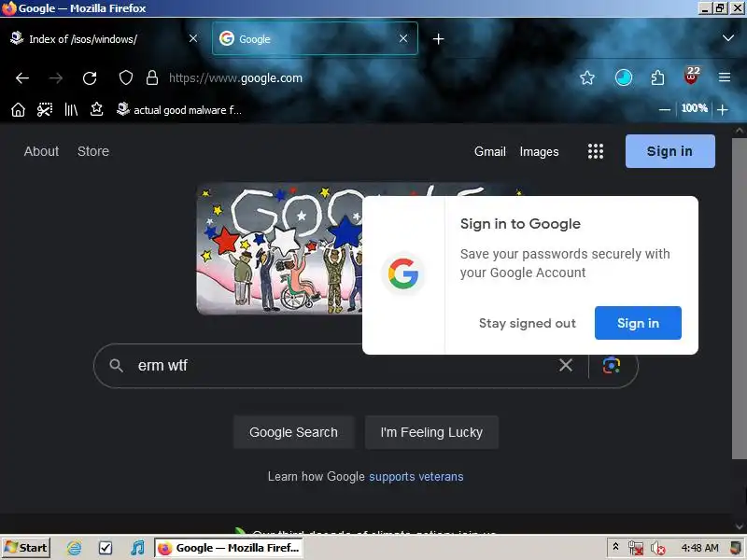747x560 pixels.
Task: Open the blue circular extension icon
Action: [x=623, y=77]
